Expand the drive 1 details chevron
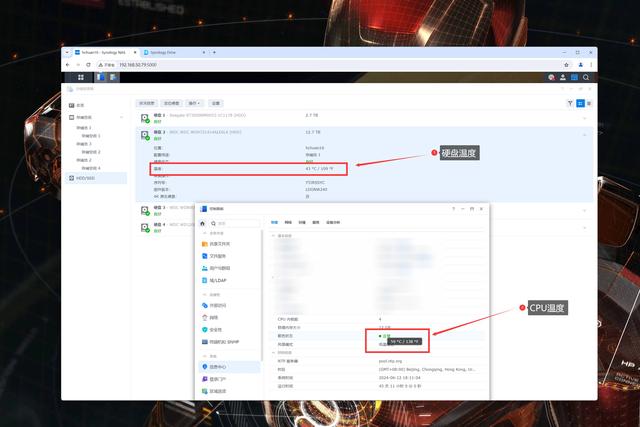Image resolution: width=640 pixels, height=427 pixels. (x=584, y=118)
